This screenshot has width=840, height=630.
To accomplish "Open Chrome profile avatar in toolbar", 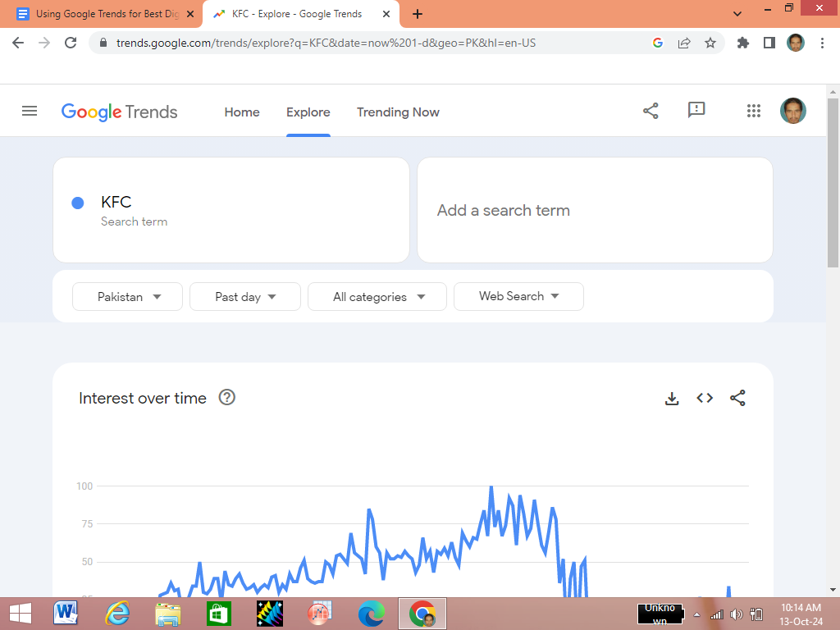I will [796, 43].
